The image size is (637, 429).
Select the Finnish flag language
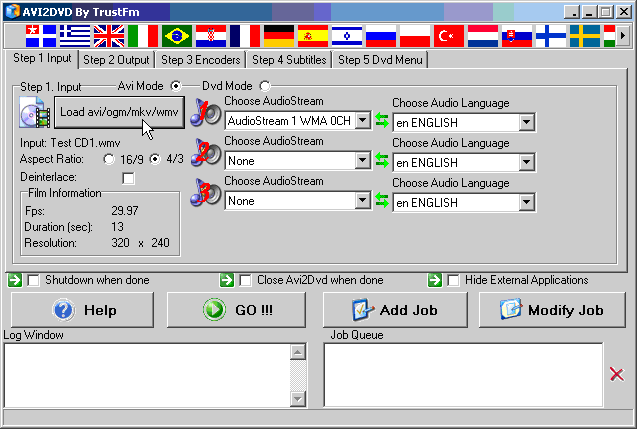coord(551,36)
